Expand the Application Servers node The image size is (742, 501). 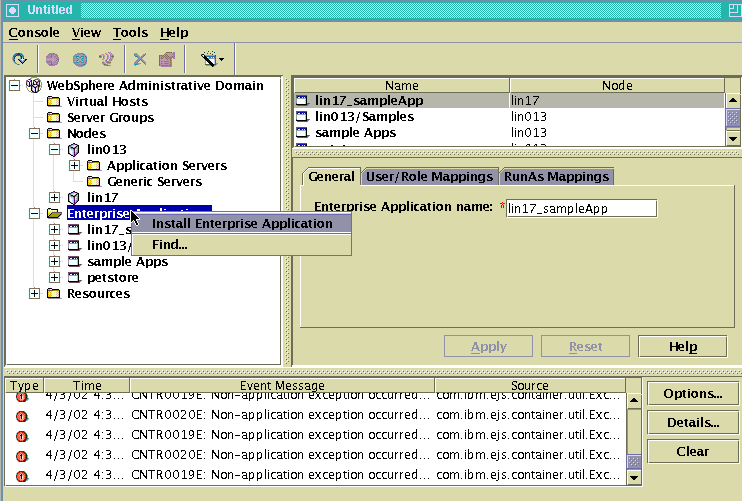coord(74,165)
